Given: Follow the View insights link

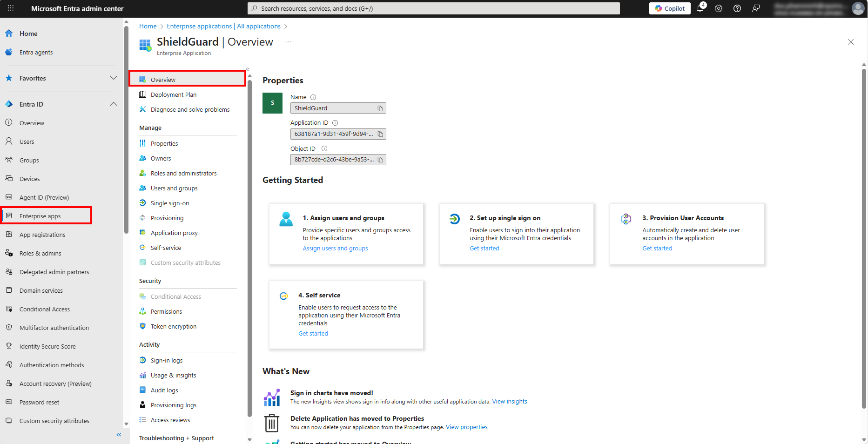Looking at the screenshot, I should point(510,402).
